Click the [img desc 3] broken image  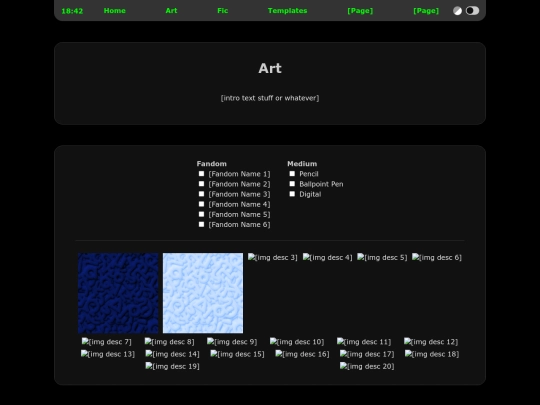tap(272, 257)
